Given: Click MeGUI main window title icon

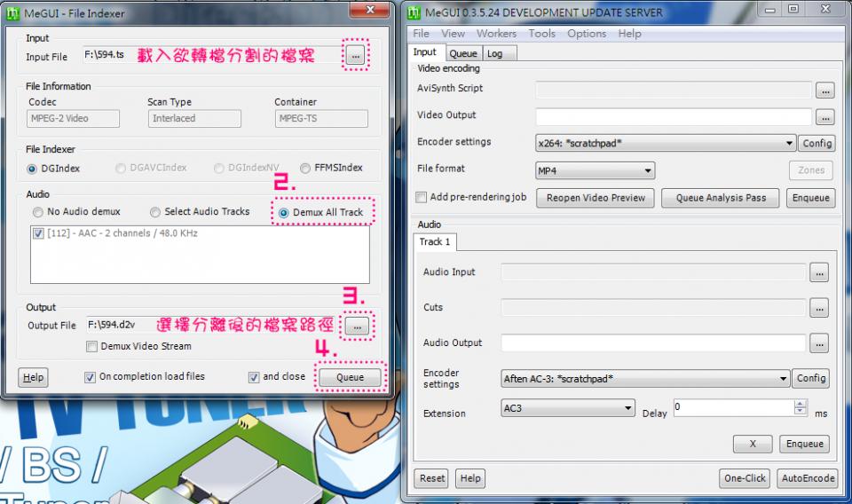Looking at the screenshot, I should [x=414, y=12].
